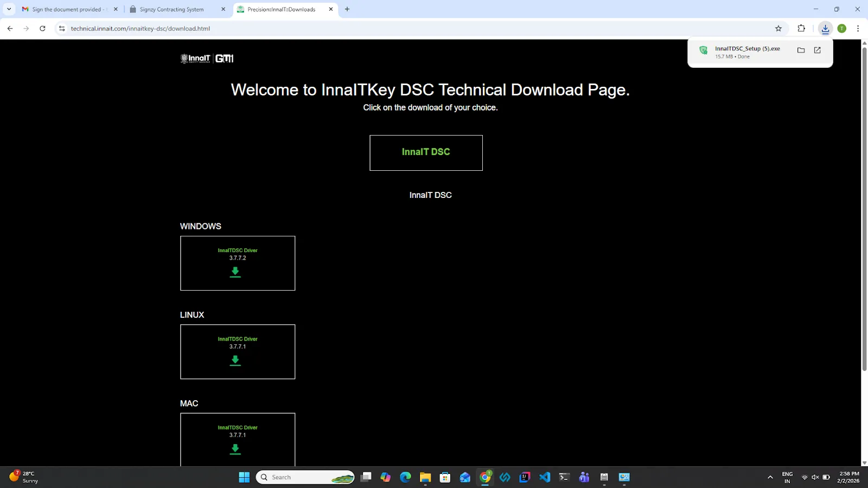
Task: Open Microsoft Edge from the taskbar
Action: [405, 477]
